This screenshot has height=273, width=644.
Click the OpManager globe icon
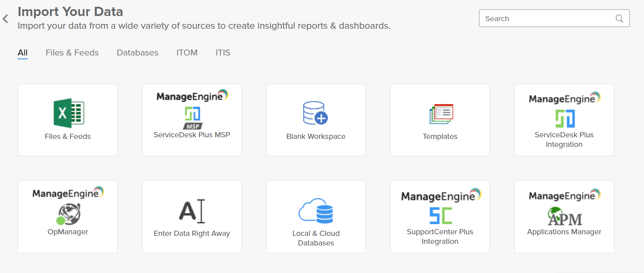pyautogui.click(x=69, y=214)
